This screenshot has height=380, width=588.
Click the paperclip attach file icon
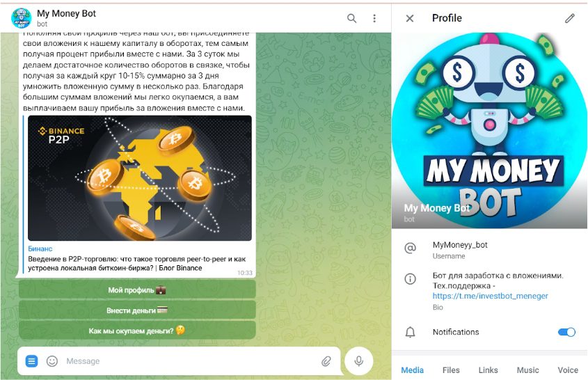click(326, 361)
